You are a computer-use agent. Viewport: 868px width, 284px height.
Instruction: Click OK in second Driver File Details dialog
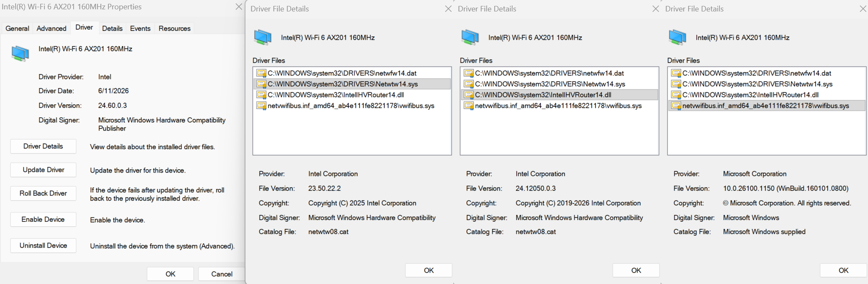point(636,270)
